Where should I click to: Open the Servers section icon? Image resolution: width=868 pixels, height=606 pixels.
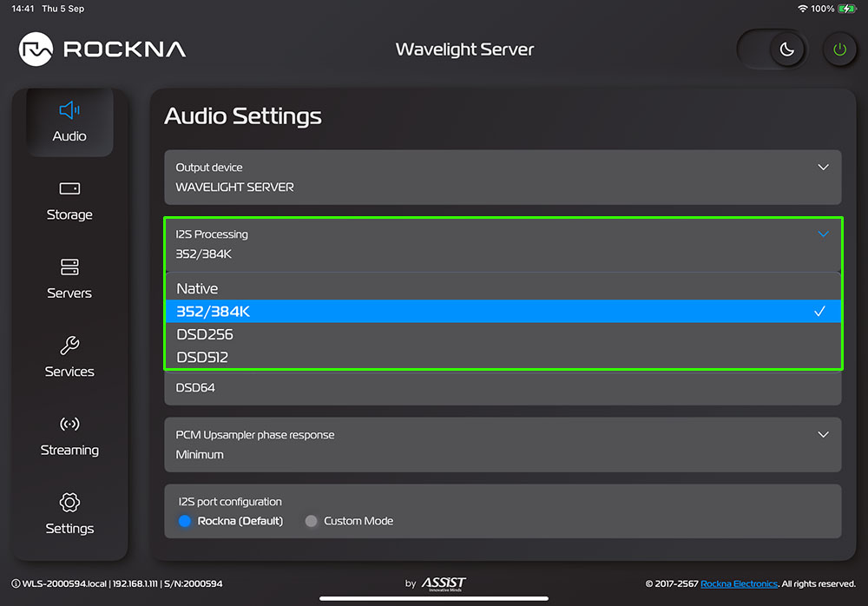69,267
